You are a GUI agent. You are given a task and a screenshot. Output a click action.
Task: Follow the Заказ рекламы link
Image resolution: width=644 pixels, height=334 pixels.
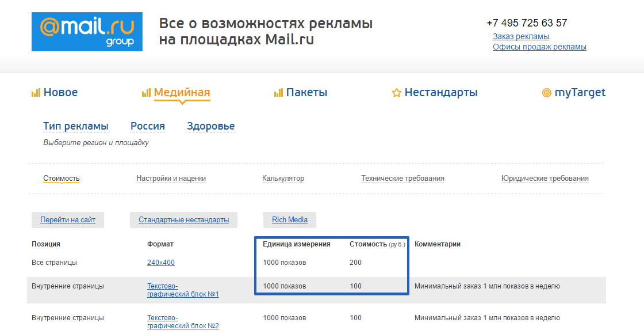(x=521, y=37)
